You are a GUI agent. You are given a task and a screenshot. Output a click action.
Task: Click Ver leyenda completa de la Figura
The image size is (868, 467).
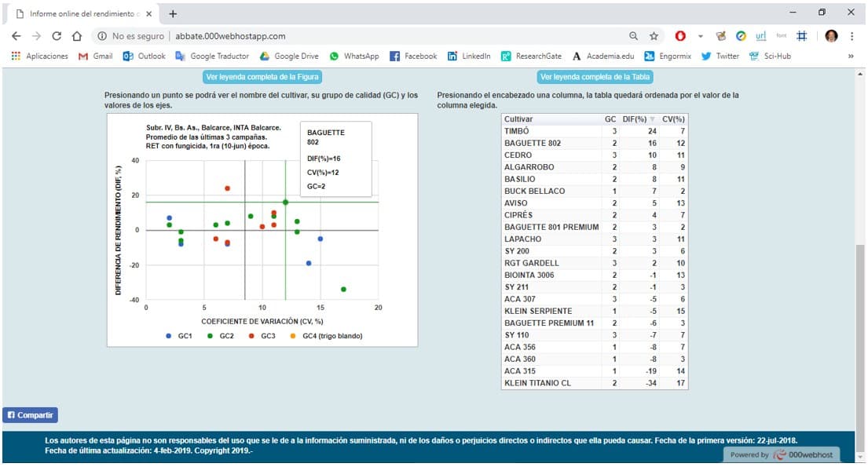tap(262, 77)
